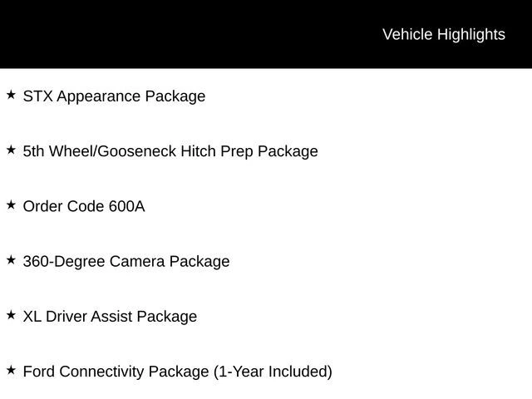Open the Ford Connectivity Package highlight
The height and width of the screenshot is (399, 532).
tap(177, 372)
